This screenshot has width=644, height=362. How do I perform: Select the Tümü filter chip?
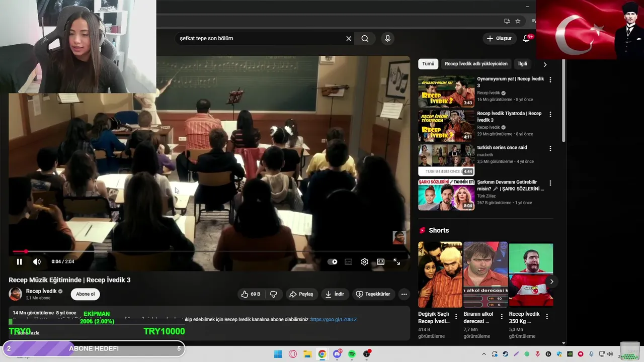pyautogui.click(x=428, y=64)
